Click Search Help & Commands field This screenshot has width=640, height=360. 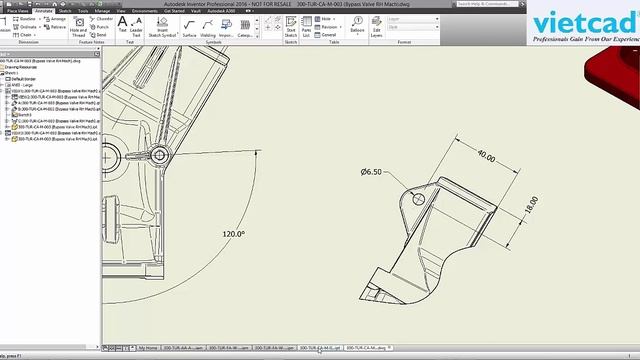[487, 4]
